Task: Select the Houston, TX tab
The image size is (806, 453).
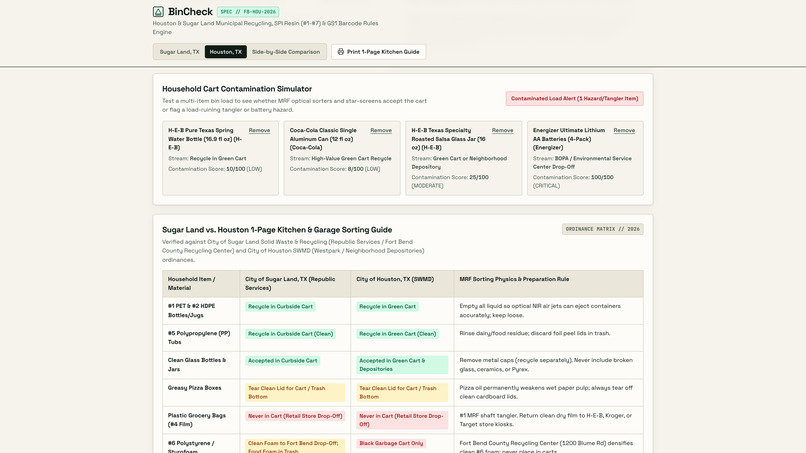Action: tap(226, 52)
